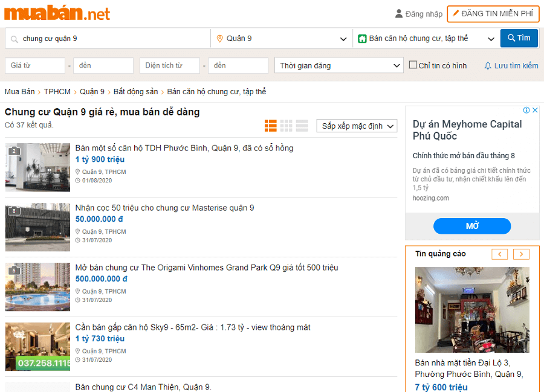Click the ad price 7 tỷ 600 triệu
Screen dimensions: 544x392
click(x=441, y=387)
